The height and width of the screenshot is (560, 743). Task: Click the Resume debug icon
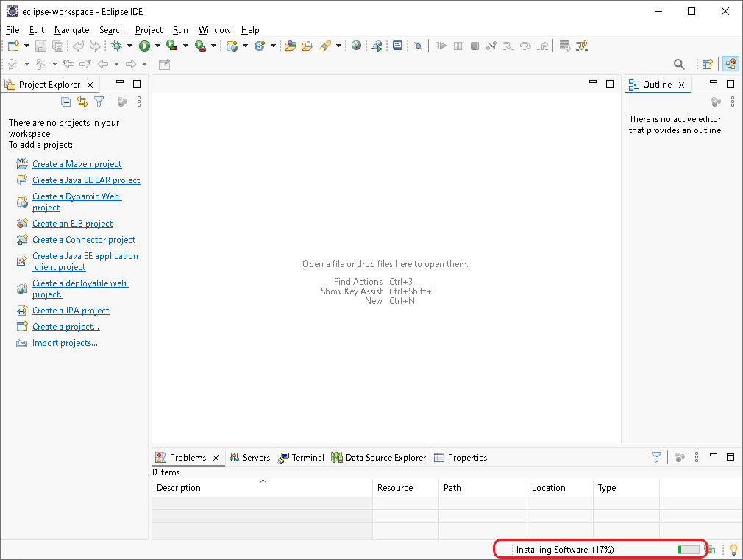pyautogui.click(x=441, y=46)
